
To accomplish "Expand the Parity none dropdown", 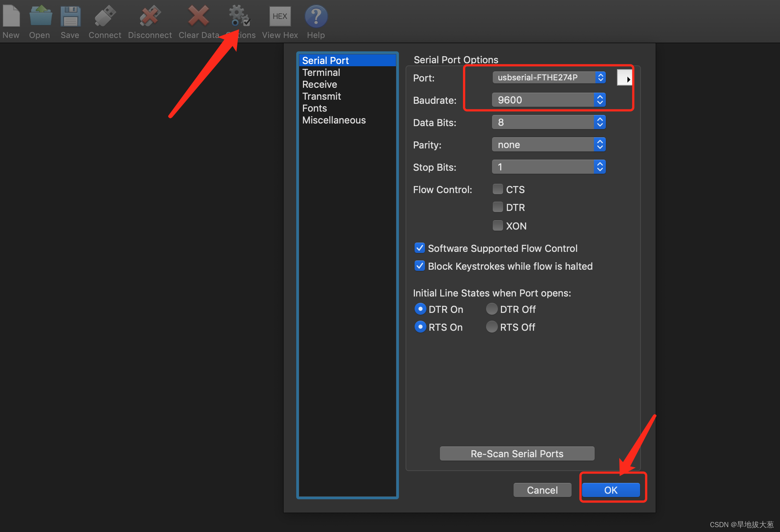I will [x=549, y=144].
